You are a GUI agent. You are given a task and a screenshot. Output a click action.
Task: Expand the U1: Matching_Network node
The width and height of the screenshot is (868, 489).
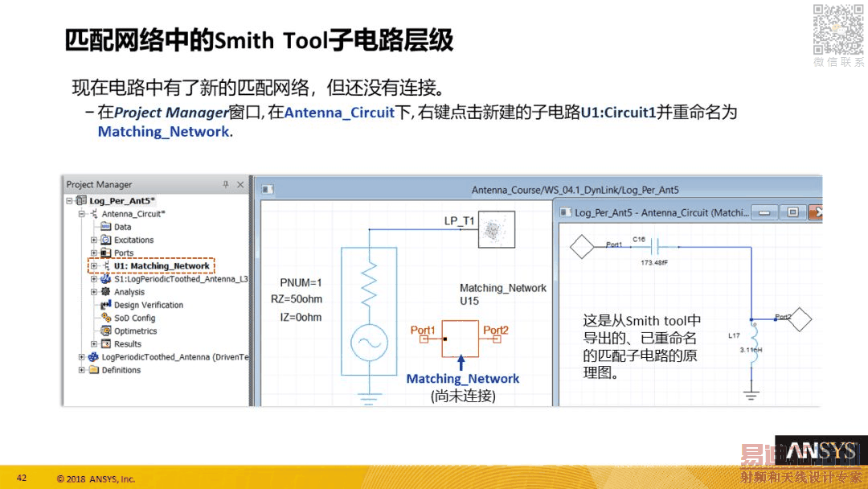[x=94, y=266]
